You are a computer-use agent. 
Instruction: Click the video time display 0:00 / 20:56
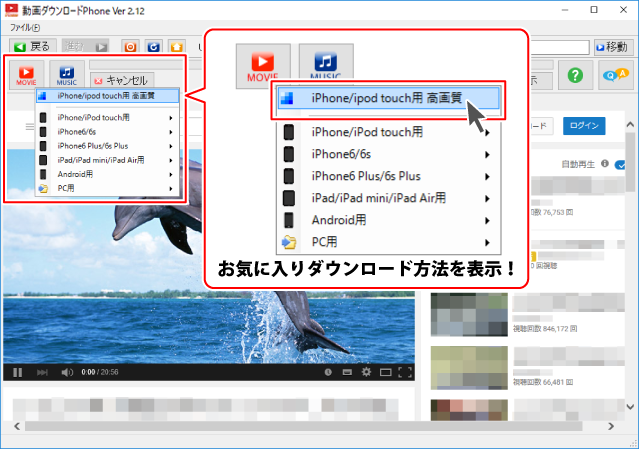tap(100, 372)
